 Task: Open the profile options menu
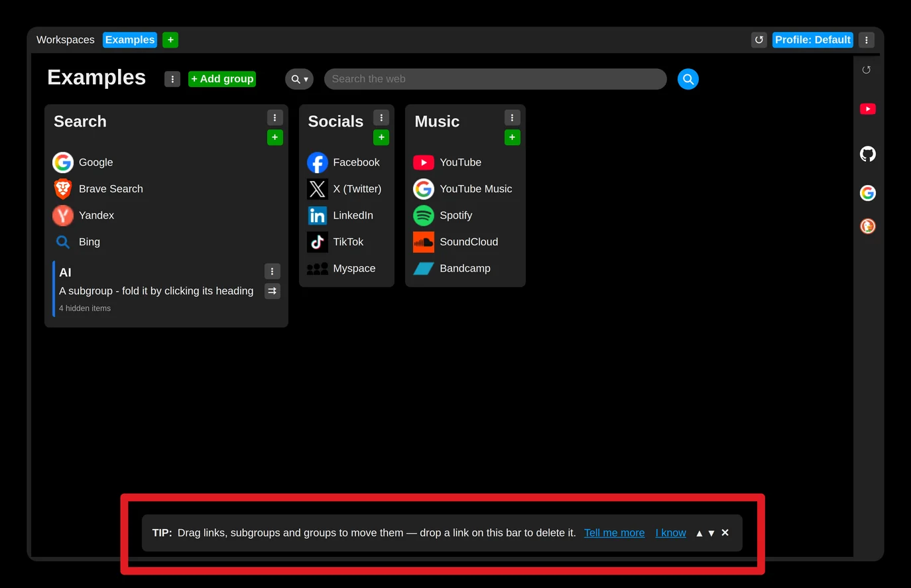[x=867, y=40]
